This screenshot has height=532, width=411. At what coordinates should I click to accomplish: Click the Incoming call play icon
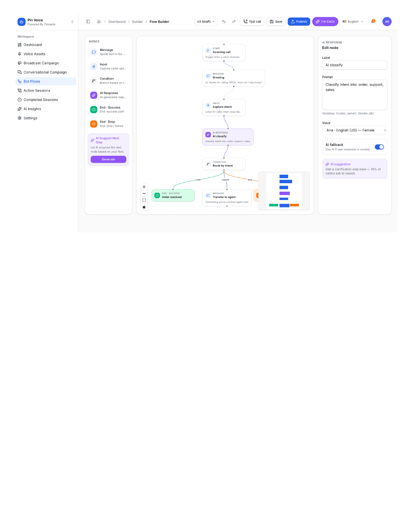[208, 50]
